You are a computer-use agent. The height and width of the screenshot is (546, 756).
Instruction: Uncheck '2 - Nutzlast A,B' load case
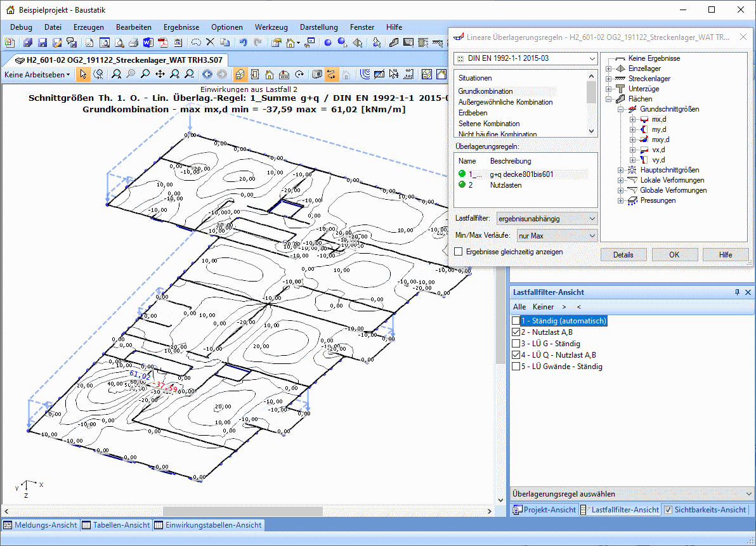coord(516,332)
